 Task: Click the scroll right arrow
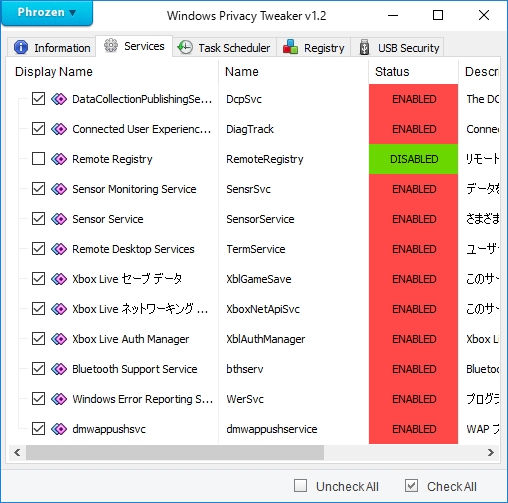[x=491, y=452]
